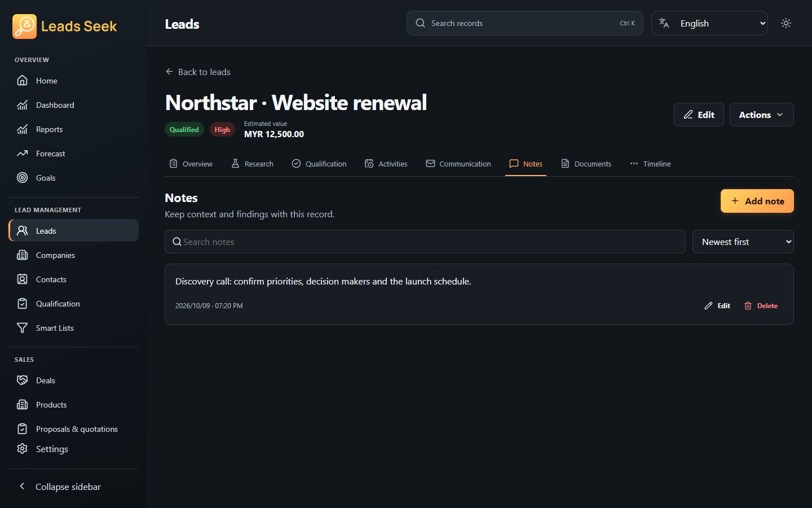The image size is (812, 508).
Task: Open the sidebar Qualification page
Action: 73,304
